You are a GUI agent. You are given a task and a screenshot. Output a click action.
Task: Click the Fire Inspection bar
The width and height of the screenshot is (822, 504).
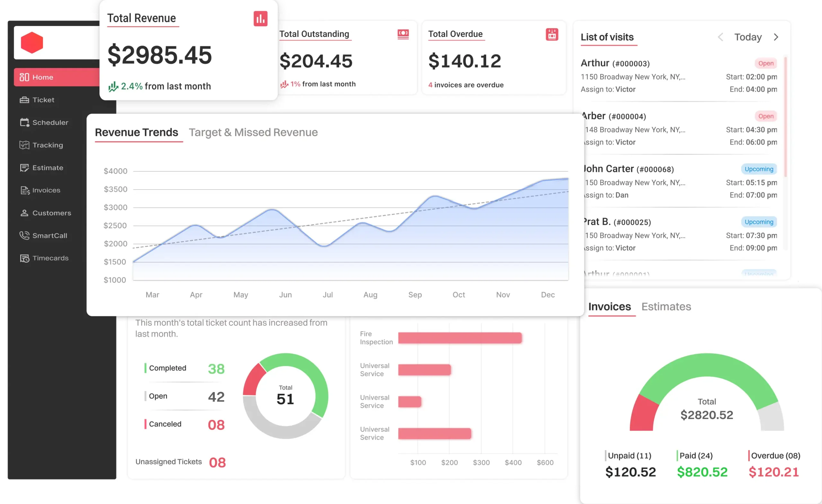460,338
